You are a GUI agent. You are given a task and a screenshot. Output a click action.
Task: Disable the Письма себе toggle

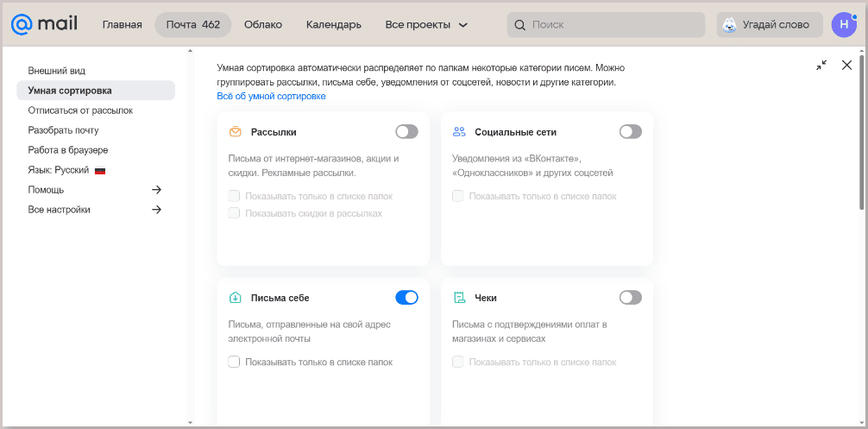click(x=407, y=297)
